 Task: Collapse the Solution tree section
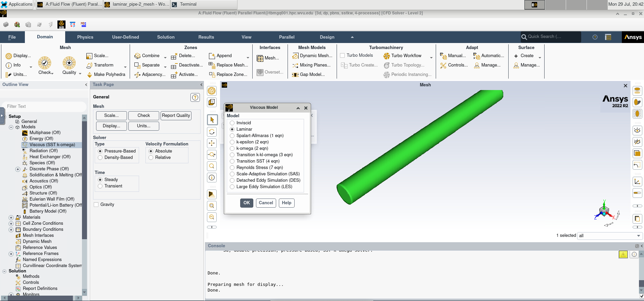click(4, 271)
